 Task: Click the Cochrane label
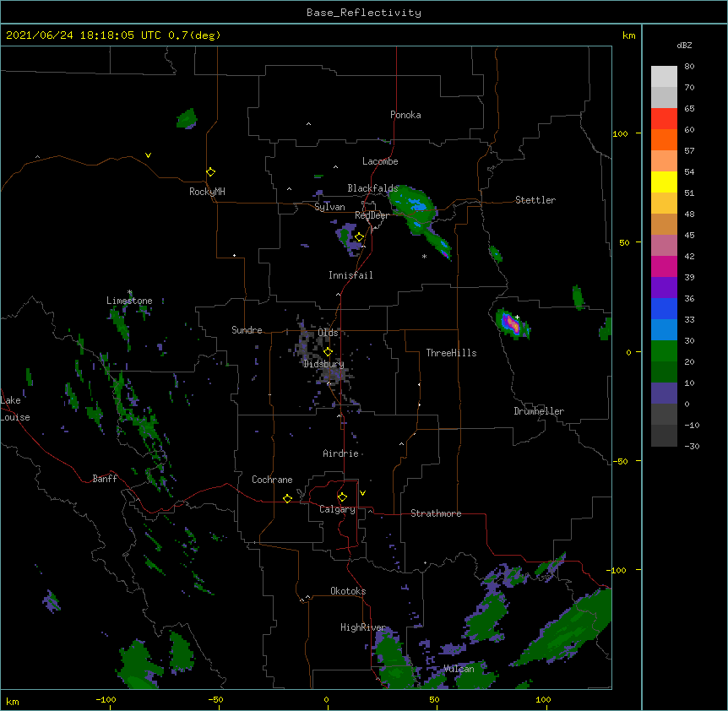click(272, 480)
